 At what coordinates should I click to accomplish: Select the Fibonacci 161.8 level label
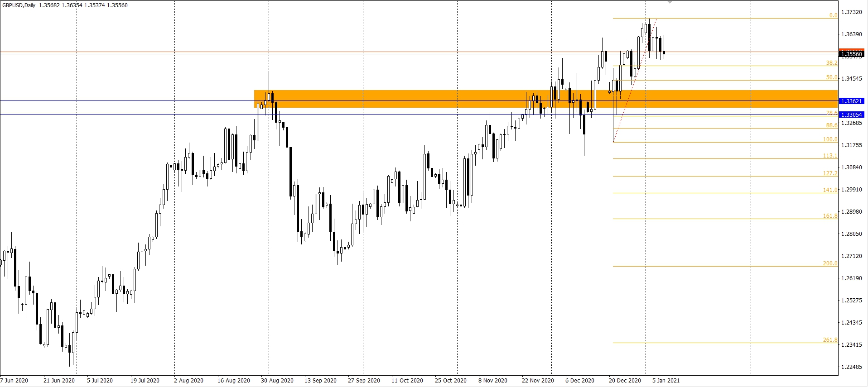coord(830,216)
